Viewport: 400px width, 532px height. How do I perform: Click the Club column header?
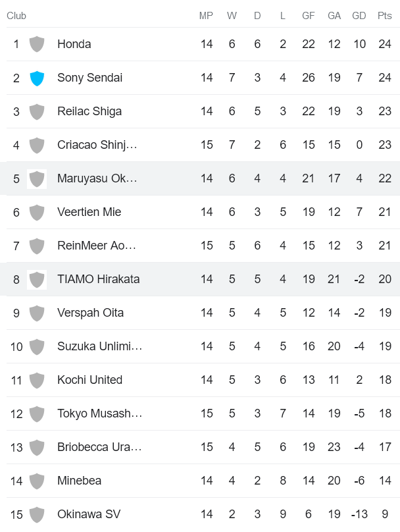16,16
